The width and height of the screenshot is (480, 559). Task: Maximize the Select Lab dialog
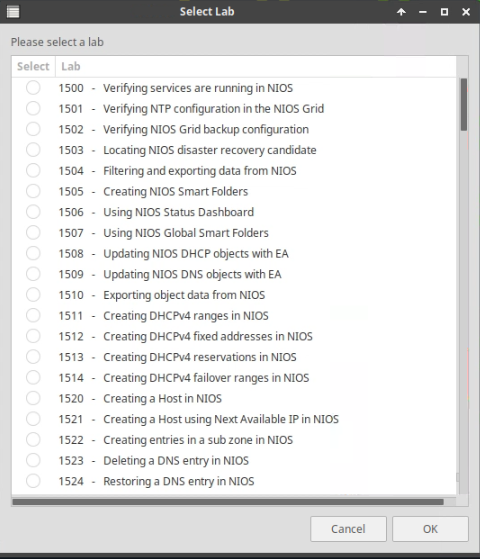pyautogui.click(x=444, y=12)
